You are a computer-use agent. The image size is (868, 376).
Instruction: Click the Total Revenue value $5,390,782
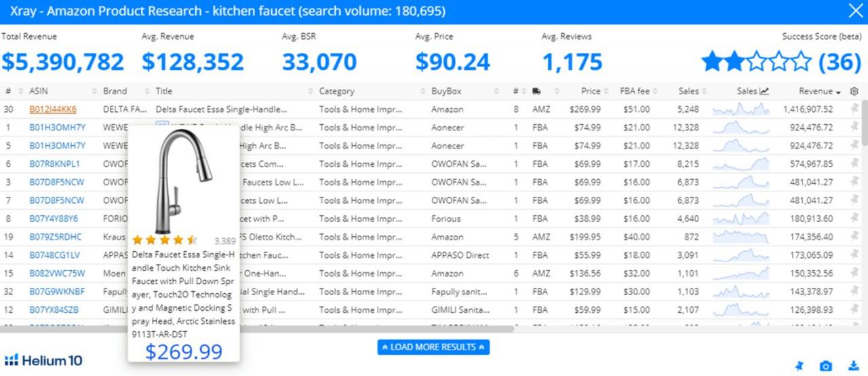coord(62,62)
